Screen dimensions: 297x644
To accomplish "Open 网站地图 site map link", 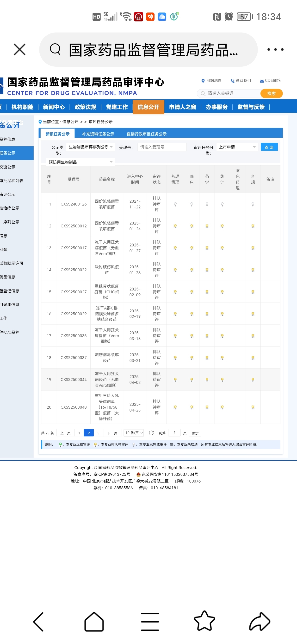I will pos(212,80).
